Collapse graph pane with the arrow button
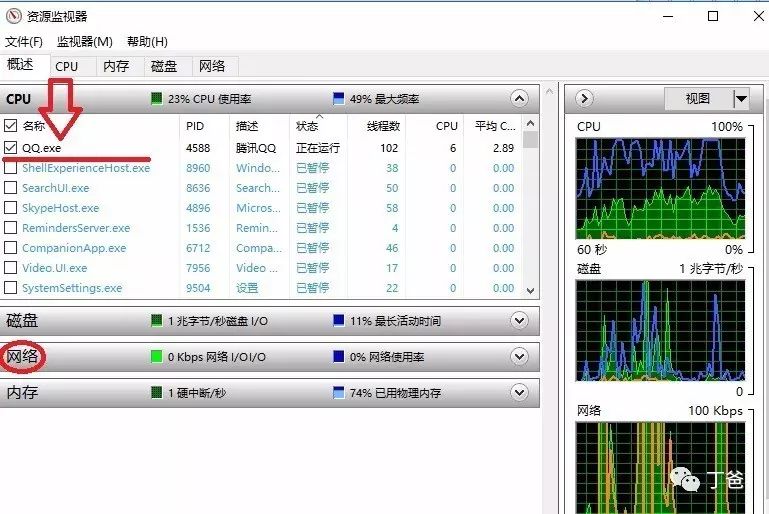 [x=585, y=99]
